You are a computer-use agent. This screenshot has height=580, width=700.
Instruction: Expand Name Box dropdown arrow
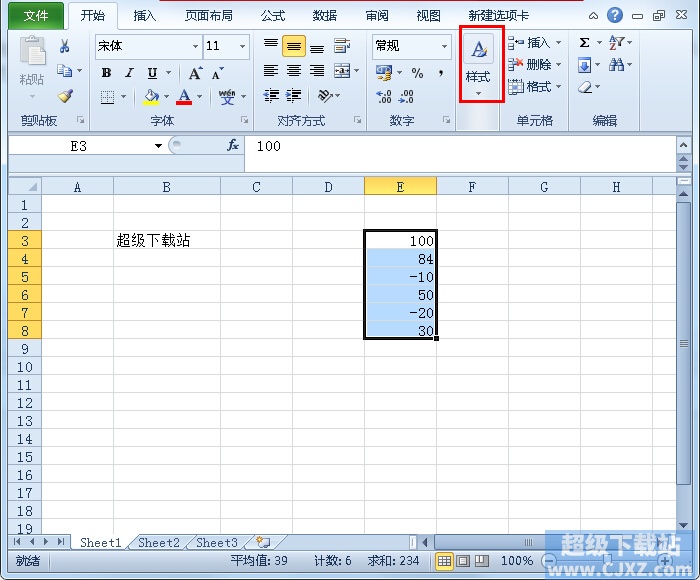158,146
